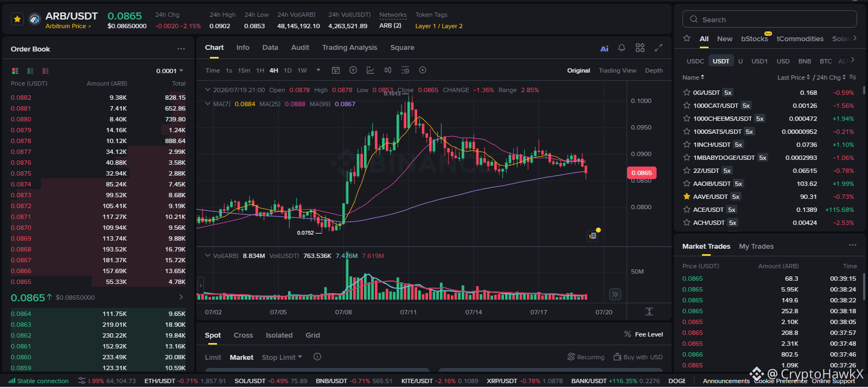Click the add-compare plus circle icon
This screenshot has height=388, width=868.
(353, 70)
